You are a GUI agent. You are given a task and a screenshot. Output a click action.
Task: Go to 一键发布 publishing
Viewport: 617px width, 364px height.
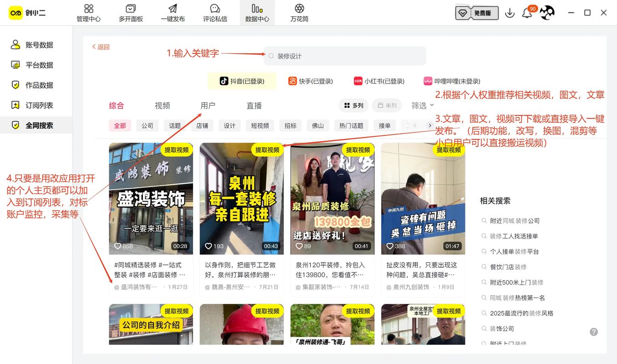tap(173, 13)
